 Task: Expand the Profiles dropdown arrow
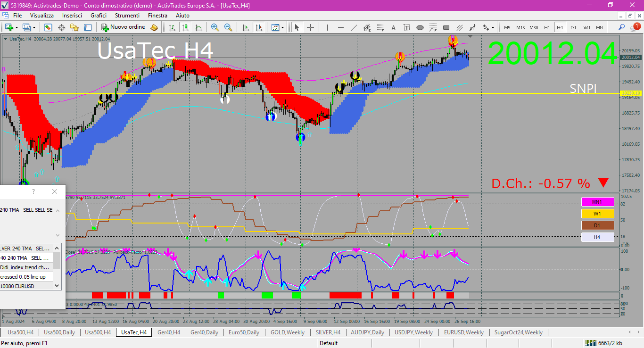34,27
